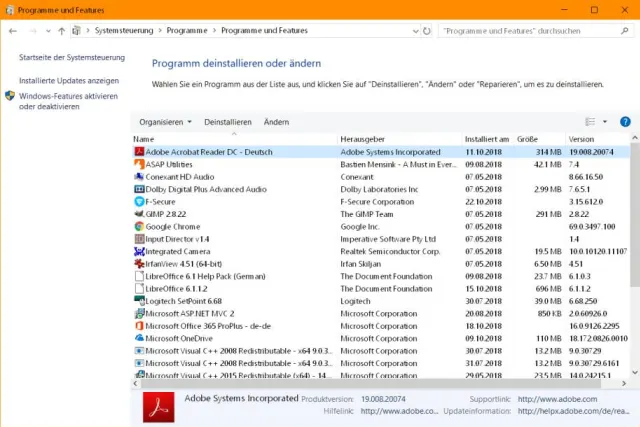Viewport: 640px width, 427px height.
Task: Click the back navigation arrow
Action: pos(13,31)
